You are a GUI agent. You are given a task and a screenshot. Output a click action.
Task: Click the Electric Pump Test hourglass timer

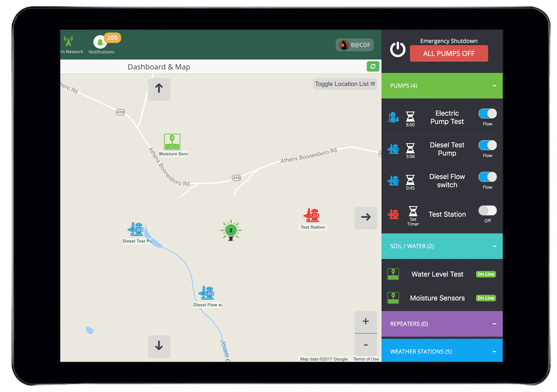(410, 117)
